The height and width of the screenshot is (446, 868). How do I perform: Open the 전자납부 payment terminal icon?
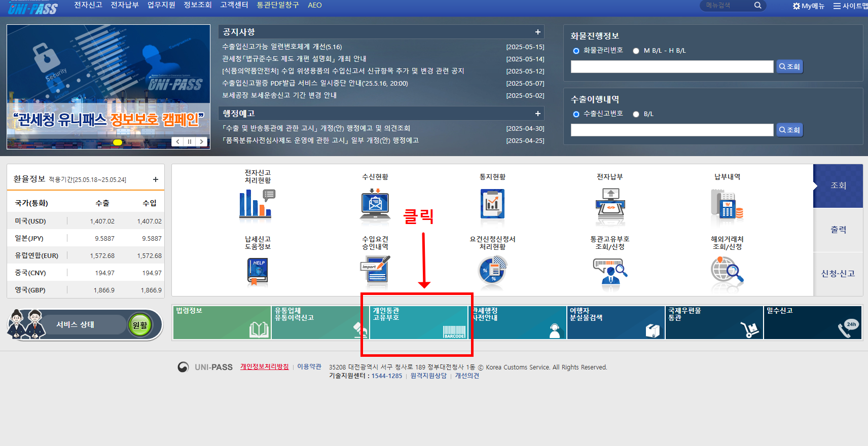click(x=610, y=205)
